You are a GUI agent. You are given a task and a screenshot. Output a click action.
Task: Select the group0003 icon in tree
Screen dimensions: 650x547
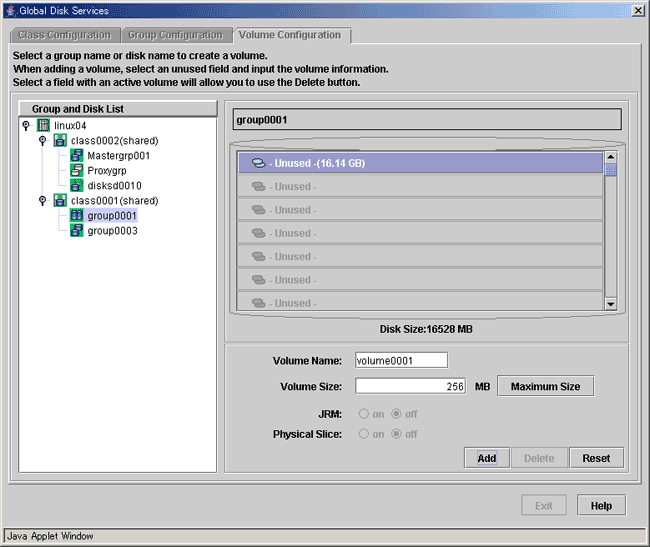[x=78, y=231]
